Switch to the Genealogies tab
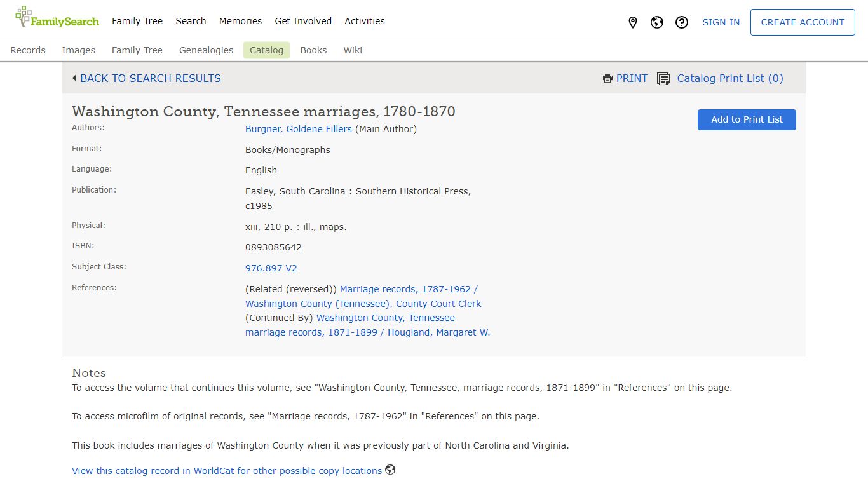Image resolution: width=868 pixels, height=488 pixels. [x=206, y=50]
